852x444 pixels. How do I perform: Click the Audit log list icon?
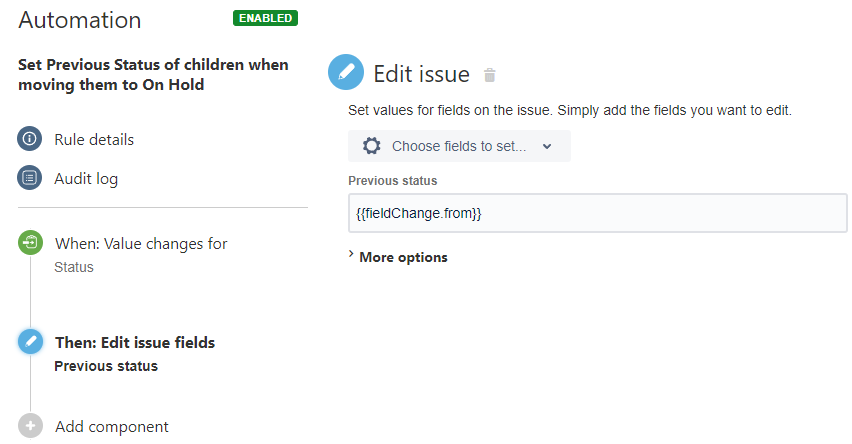[29, 178]
